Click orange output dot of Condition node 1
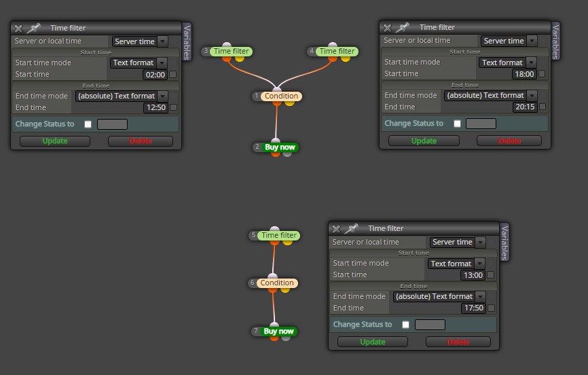 tap(277, 103)
